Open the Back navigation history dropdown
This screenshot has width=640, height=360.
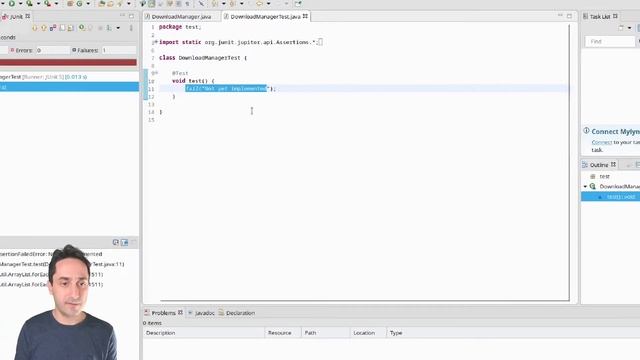268,4
